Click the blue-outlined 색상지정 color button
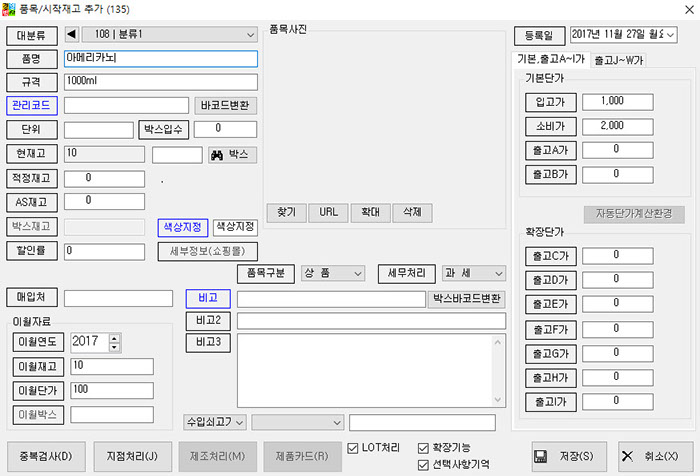This screenshot has width=700, height=476. click(x=183, y=227)
